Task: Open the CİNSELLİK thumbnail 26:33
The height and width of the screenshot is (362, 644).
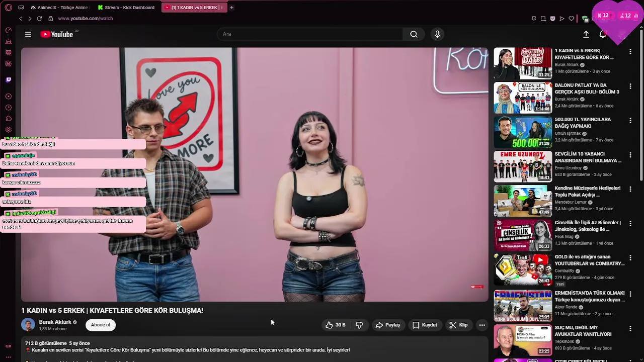Action: coord(523,235)
